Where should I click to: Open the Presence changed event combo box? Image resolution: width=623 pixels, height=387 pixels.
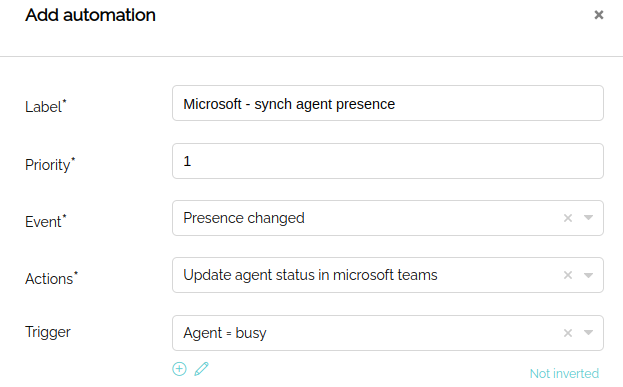coord(388,218)
